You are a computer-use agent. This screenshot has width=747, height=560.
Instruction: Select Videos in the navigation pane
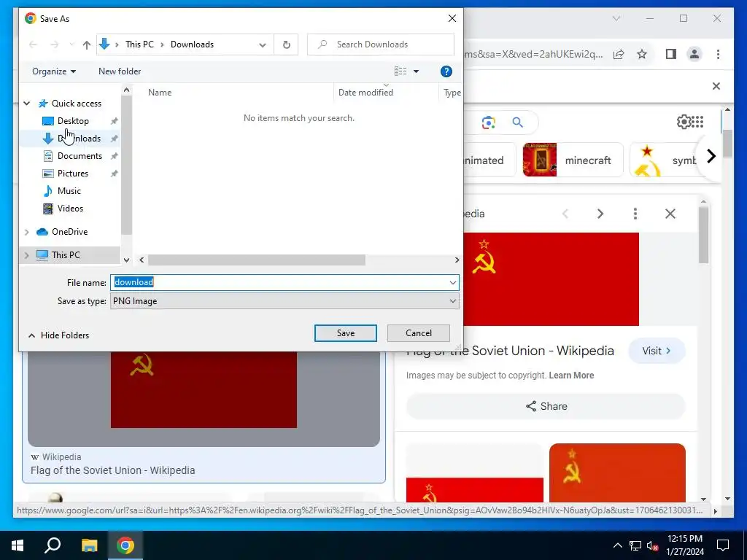click(70, 208)
